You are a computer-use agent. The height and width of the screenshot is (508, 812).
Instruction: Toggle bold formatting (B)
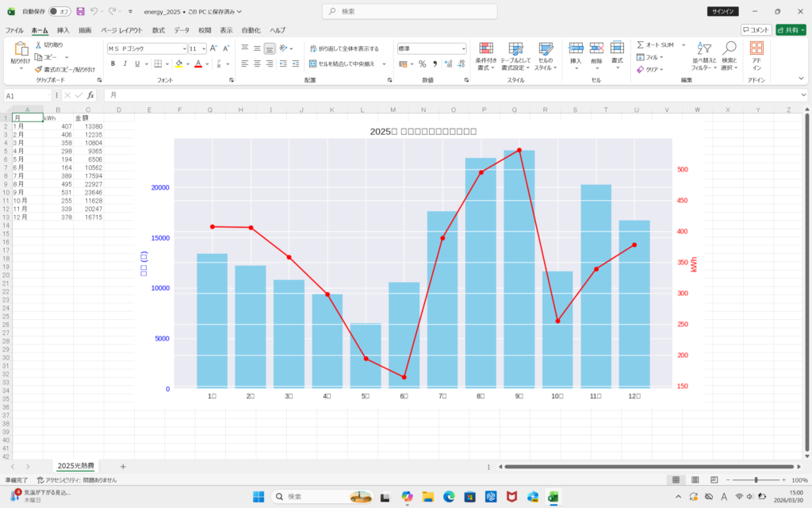(x=113, y=63)
